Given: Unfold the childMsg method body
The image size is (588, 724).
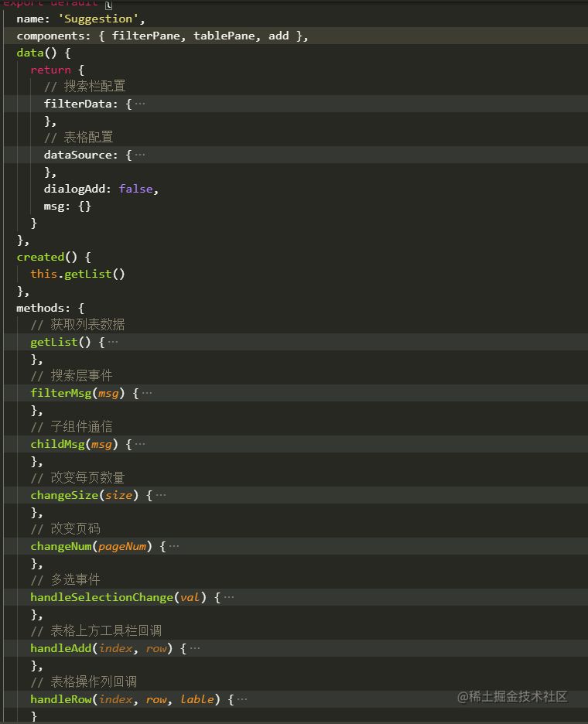Looking at the screenshot, I should coord(139,444).
